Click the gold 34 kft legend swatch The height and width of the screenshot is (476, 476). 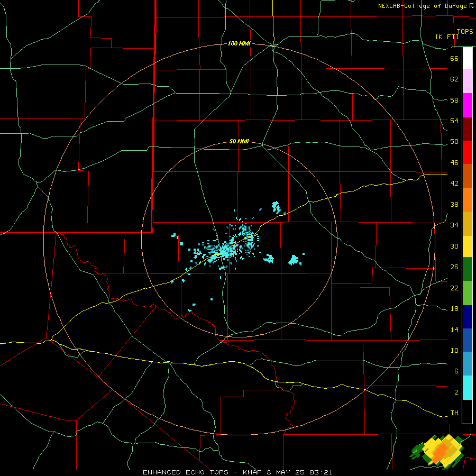click(x=467, y=224)
